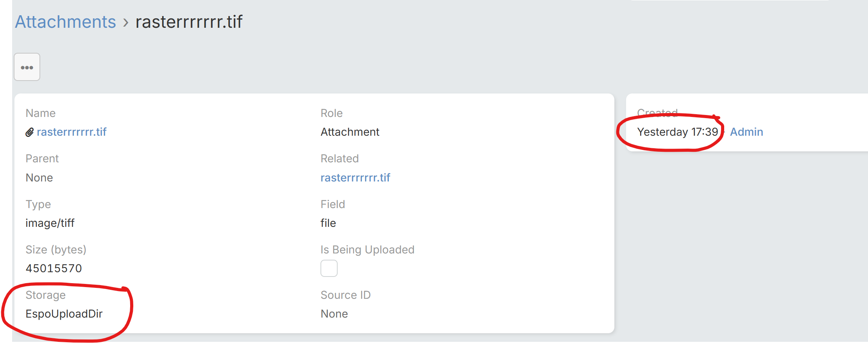Open the three-dots actions menu button
Viewport: 868px width, 343px height.
coord(27,67)
